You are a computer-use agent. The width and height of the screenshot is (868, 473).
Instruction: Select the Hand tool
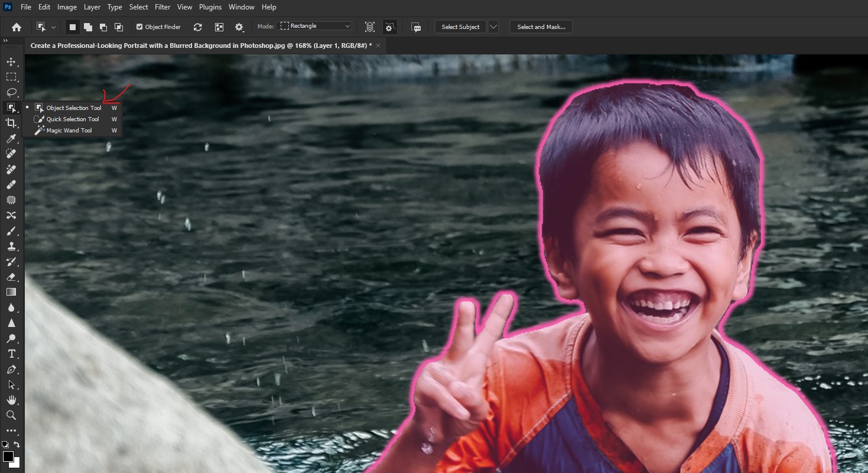coord(11,400)
